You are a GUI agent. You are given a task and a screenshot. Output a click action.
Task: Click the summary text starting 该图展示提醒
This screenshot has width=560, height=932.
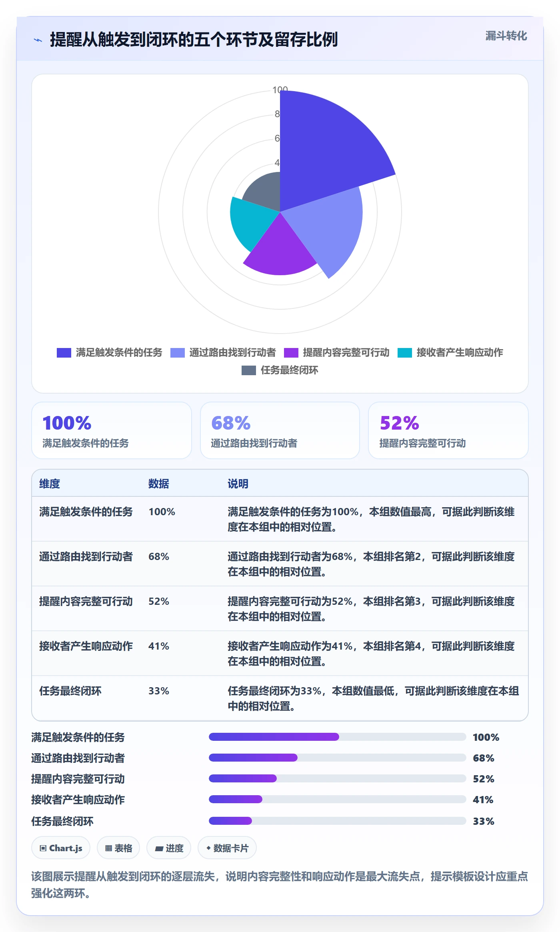click(280, 885)
